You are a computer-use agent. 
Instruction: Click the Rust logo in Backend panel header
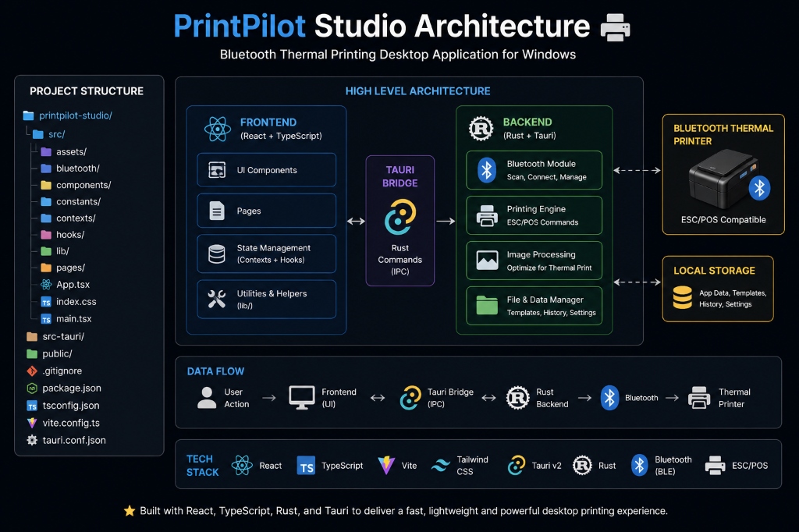(x=481, y=129)
